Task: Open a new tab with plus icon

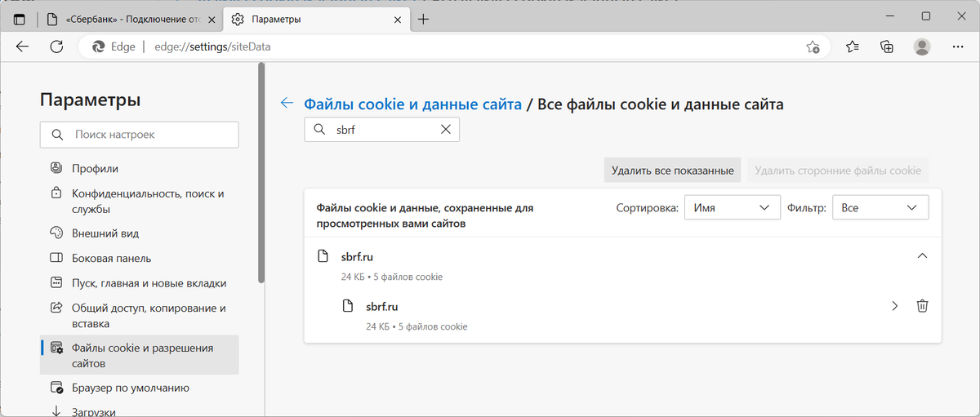Action: 424,19
